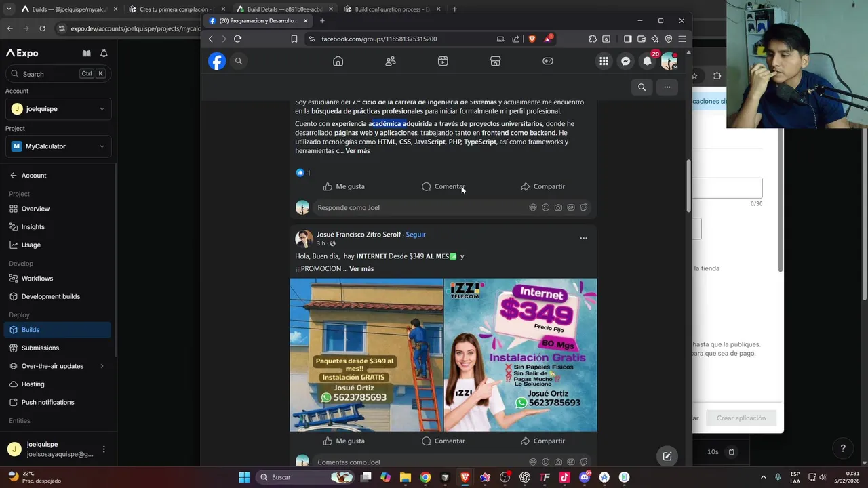Viewport: 868px width, 488px height.
Task: Share the izzi internet post
Action: point(542,441)
